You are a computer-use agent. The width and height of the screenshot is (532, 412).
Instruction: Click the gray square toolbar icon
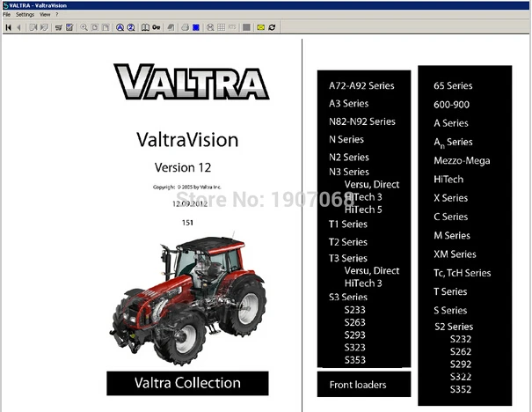[247, 27]
